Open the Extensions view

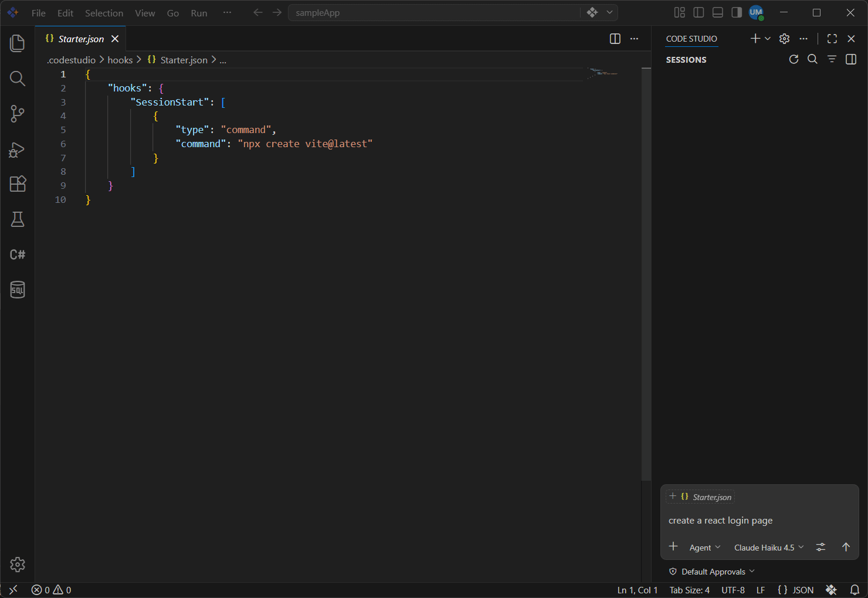pos(18,184)
